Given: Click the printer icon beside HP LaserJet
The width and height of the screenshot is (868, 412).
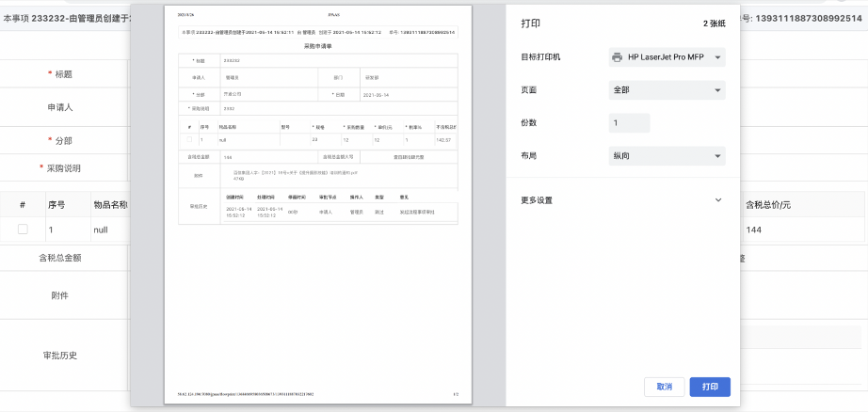Looking at the screenshot, I should click(618, 57).
